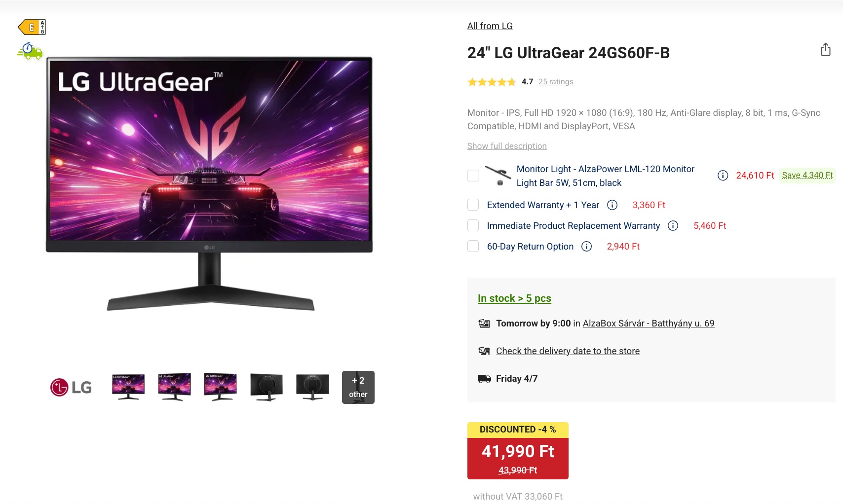The image size is (843, 504).
Task: Click the fast delivery truck icon
Action: (30, 51)
